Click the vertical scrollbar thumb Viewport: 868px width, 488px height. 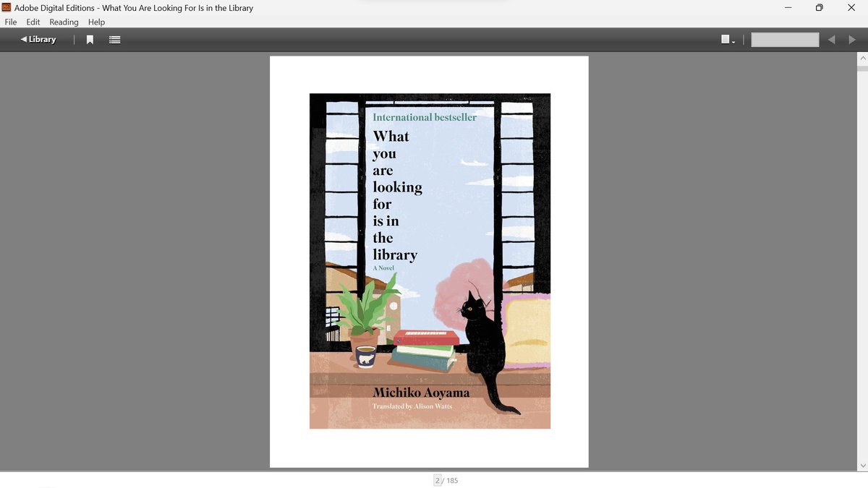click(861, 68)
